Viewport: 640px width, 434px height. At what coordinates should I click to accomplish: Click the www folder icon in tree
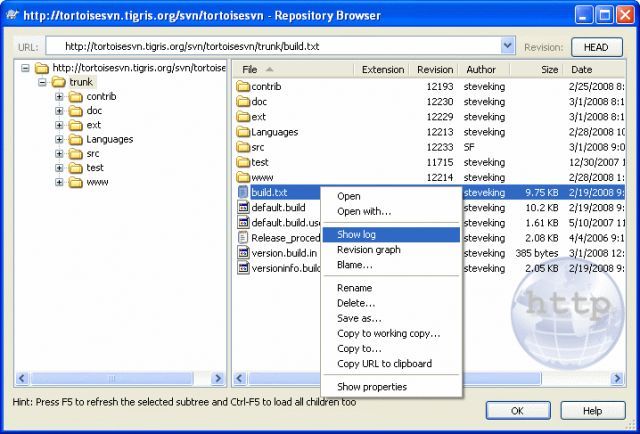[76, 182]
